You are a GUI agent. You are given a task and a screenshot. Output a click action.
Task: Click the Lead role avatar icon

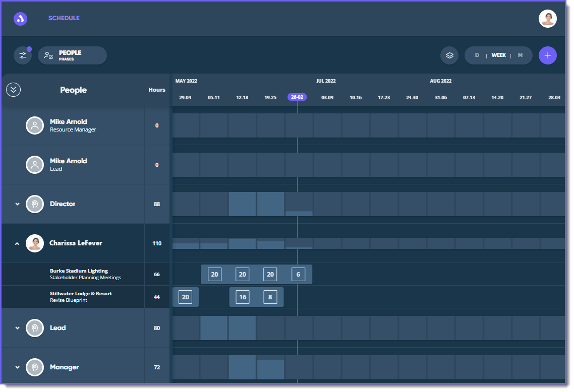35,328
